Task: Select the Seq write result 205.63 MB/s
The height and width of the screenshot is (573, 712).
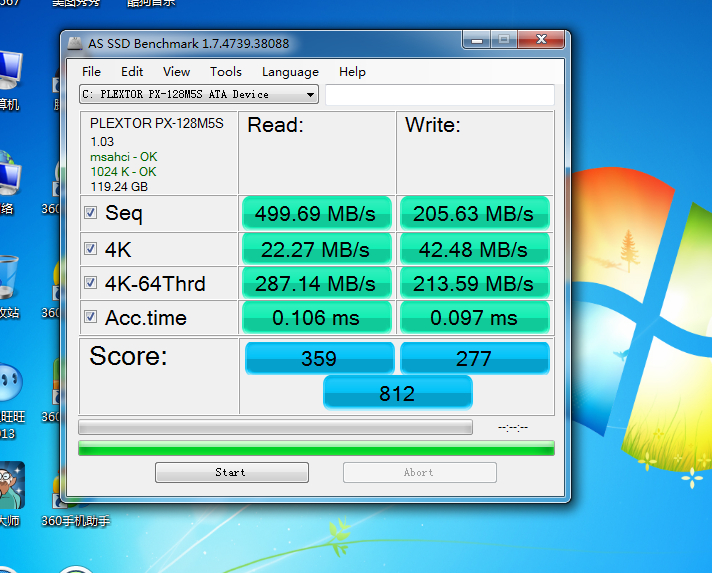Action: coord(475,213)
